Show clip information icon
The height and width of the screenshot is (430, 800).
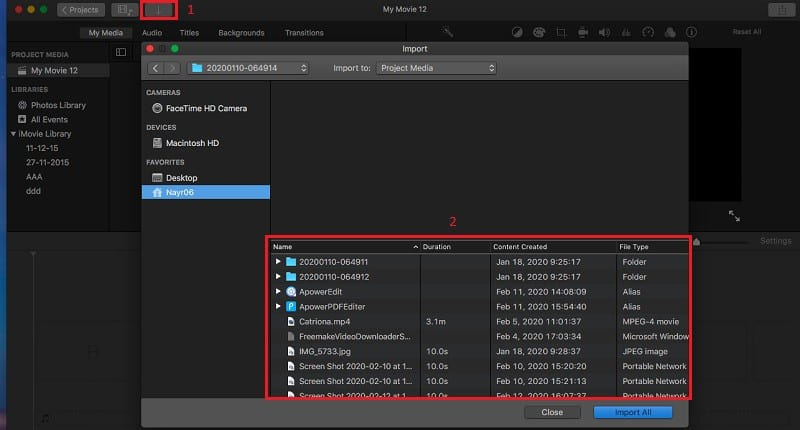[691, 32]
